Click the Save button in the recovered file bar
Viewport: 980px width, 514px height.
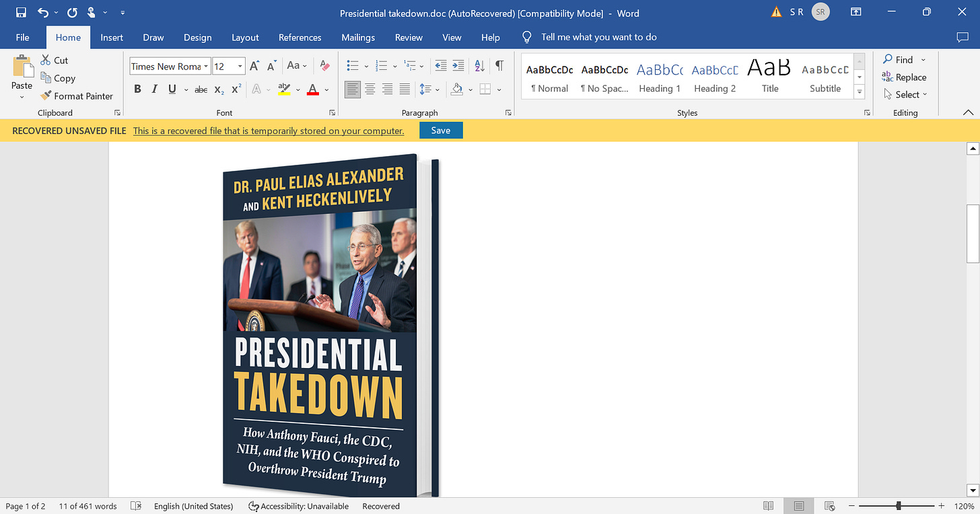click(441, 131)
